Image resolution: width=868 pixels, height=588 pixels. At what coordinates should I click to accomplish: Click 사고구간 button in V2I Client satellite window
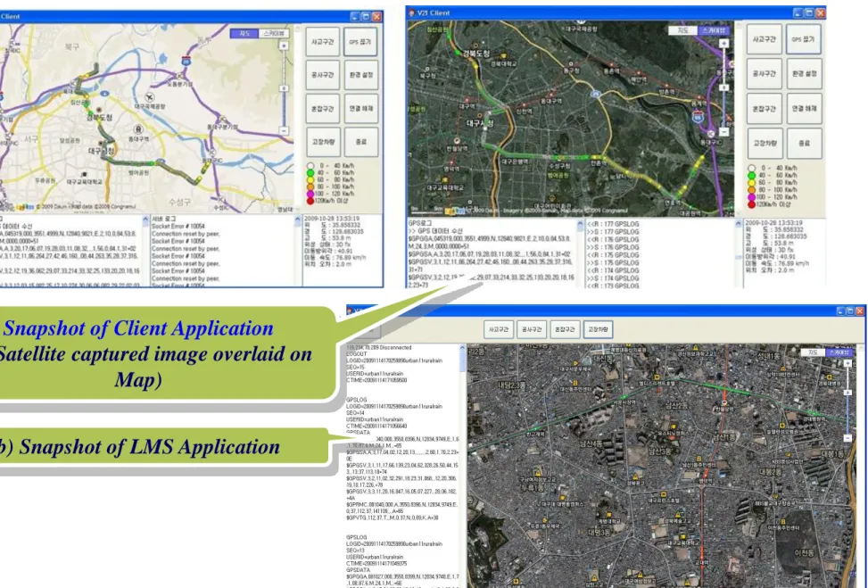[764, 39]
